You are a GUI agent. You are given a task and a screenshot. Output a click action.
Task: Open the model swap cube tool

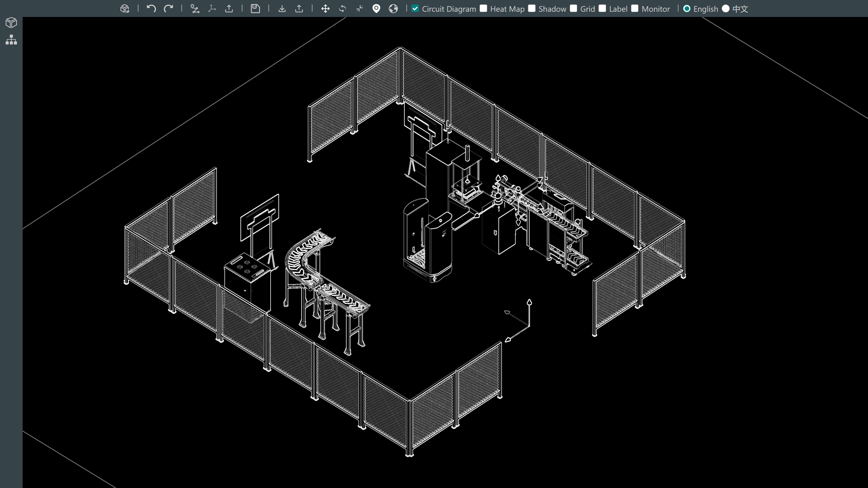pos(125,9)
